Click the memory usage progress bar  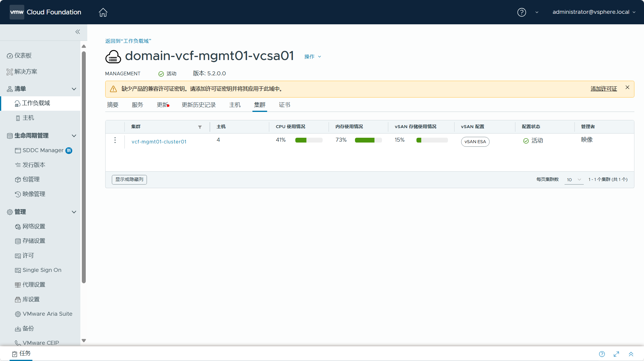click(x=368, y=140)
